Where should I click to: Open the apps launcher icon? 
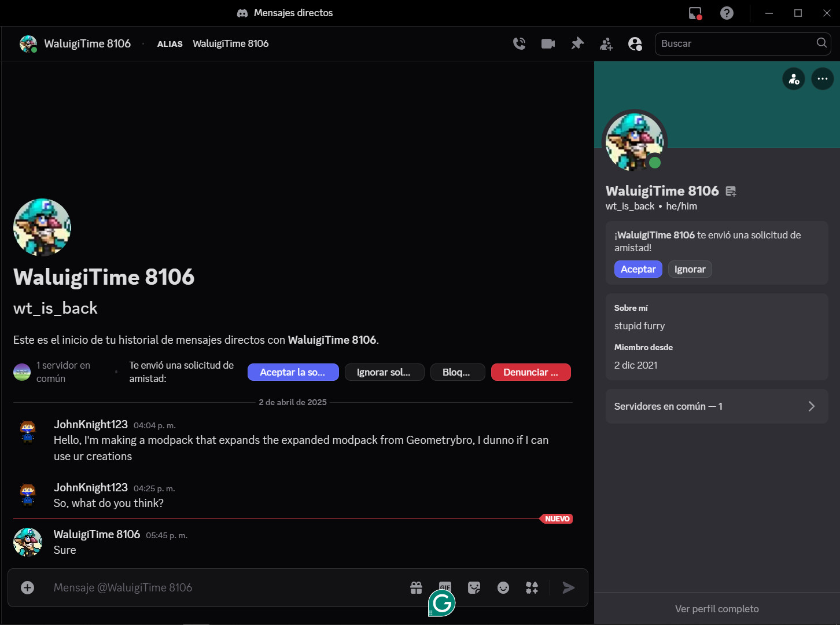[x=532, y=588]
